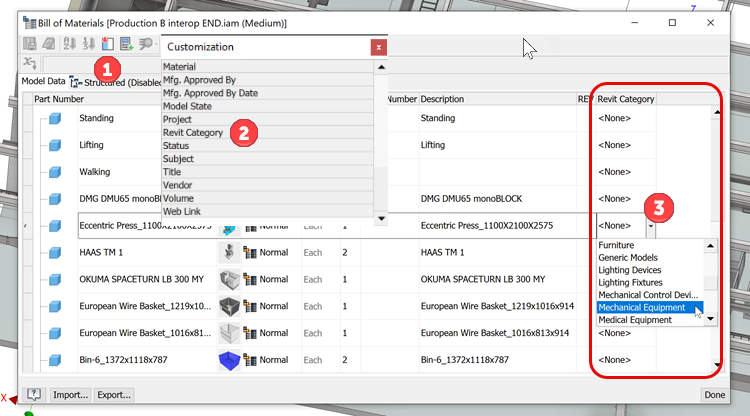Click the category dropdown list scroll-up arrow
Viewport: 750px width, 416px height.
coord(710,246)
